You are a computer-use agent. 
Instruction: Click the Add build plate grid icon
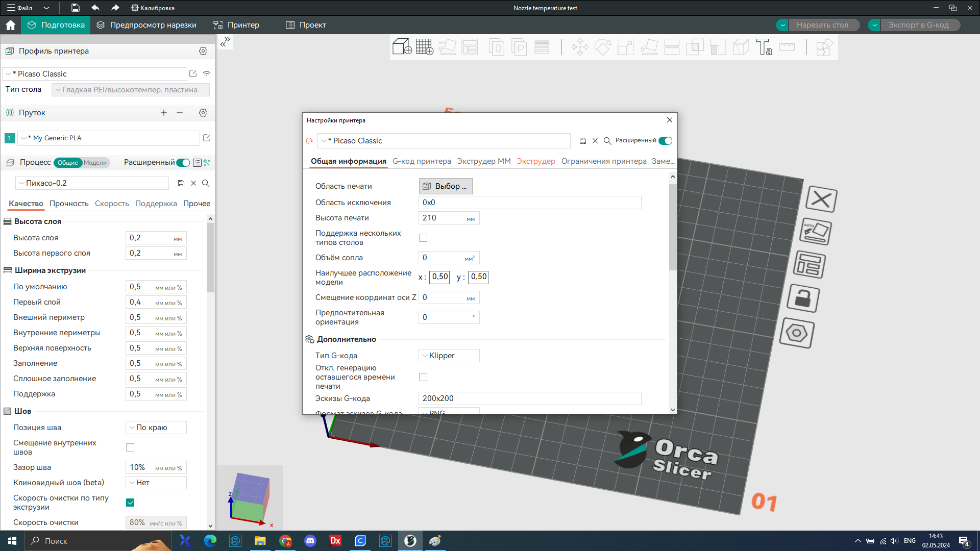point(424,47)
